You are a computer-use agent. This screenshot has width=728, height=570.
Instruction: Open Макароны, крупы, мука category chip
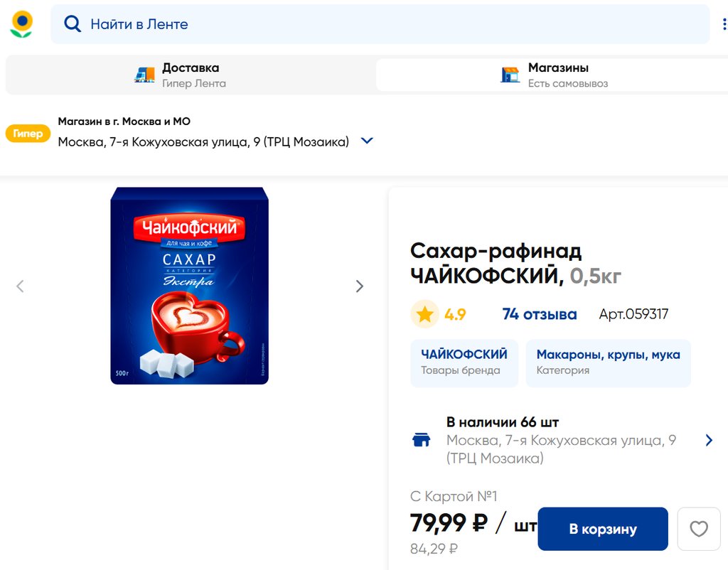(608, 362)
